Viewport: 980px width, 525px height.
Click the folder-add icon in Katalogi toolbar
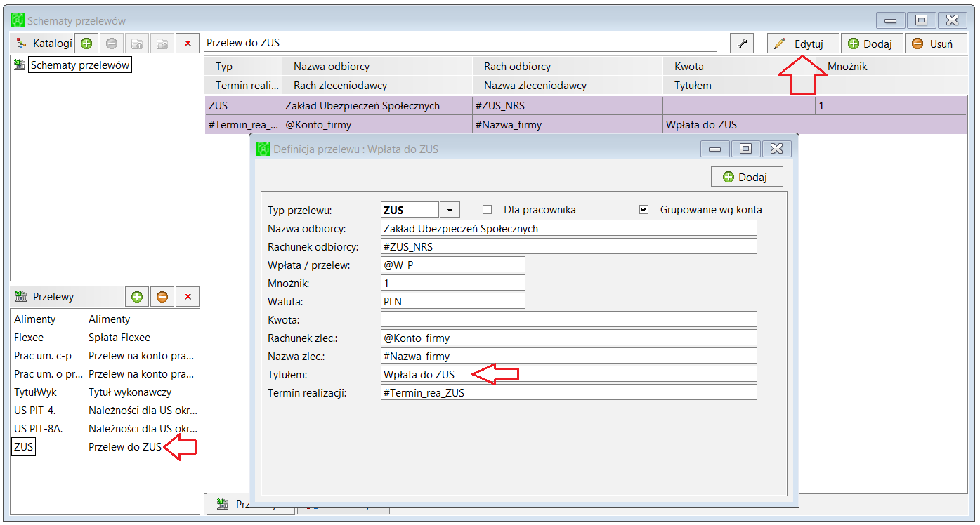(x=137, y=44)
